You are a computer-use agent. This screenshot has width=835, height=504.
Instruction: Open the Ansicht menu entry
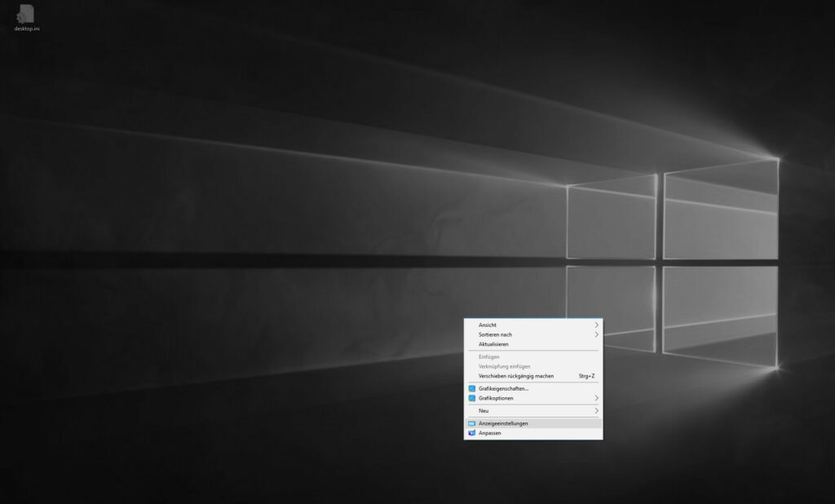pyautogui.click(x=533, y=325)
